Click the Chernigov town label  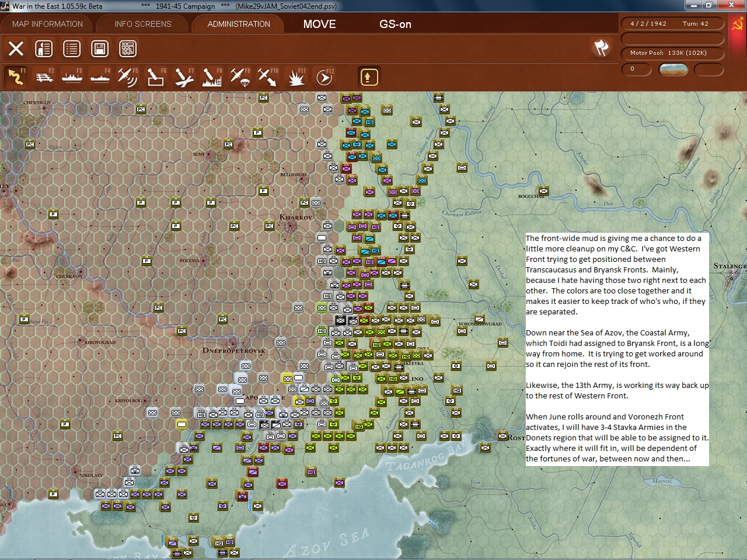click(37, 103)
